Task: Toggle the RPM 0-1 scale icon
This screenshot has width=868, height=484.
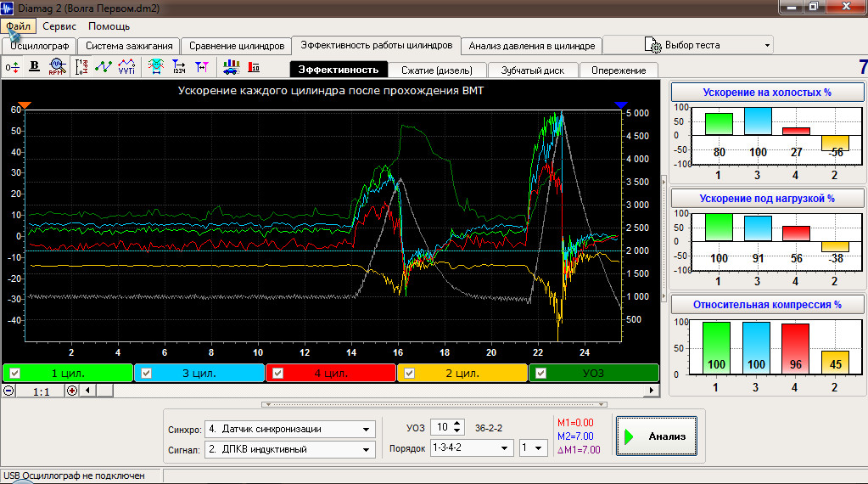Action: tap(81, 67)
